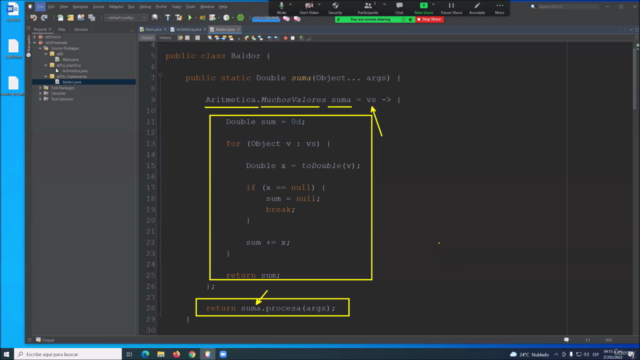640x360 pixels.
Task: Pause Share in Zoom toolbar
Action: pos(451,8)
